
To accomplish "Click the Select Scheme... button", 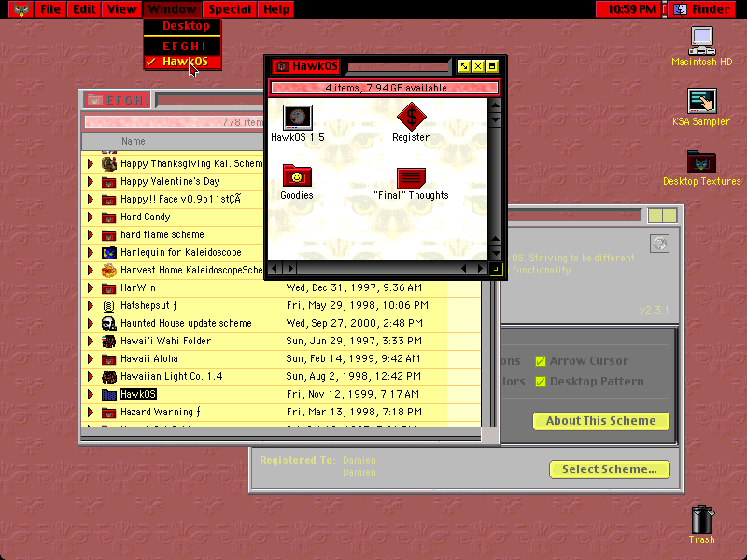I will click(610, 469).
